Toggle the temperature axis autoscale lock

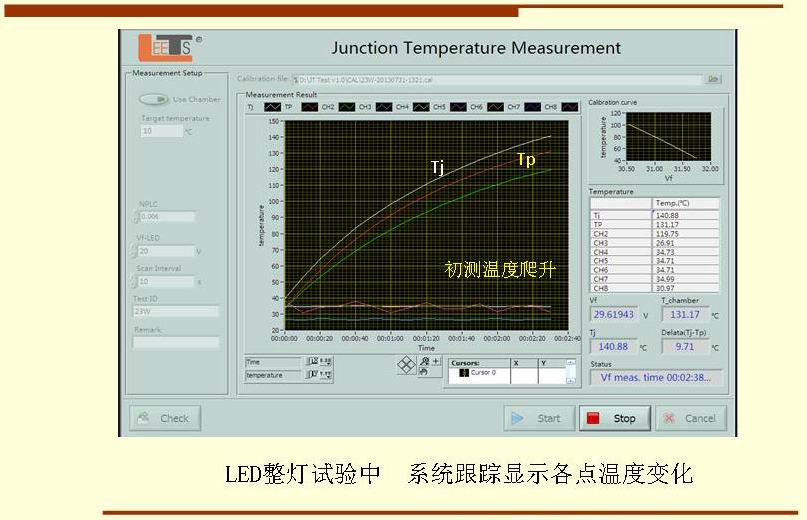tap(312, 375)
